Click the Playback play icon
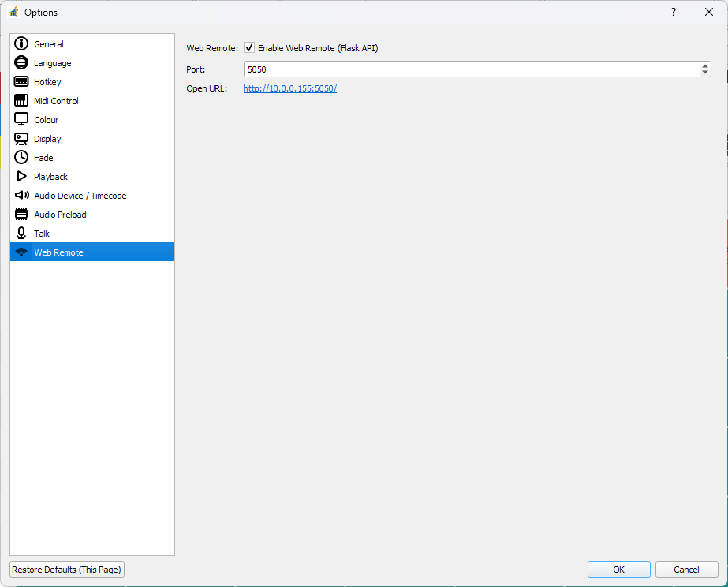 click(21, 176)
